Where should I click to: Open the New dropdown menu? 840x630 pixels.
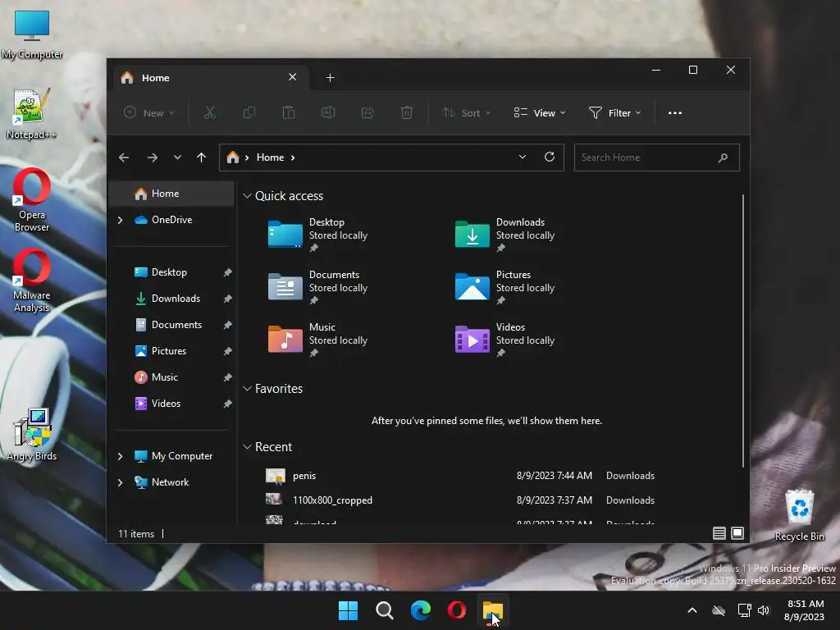(149, 112)
